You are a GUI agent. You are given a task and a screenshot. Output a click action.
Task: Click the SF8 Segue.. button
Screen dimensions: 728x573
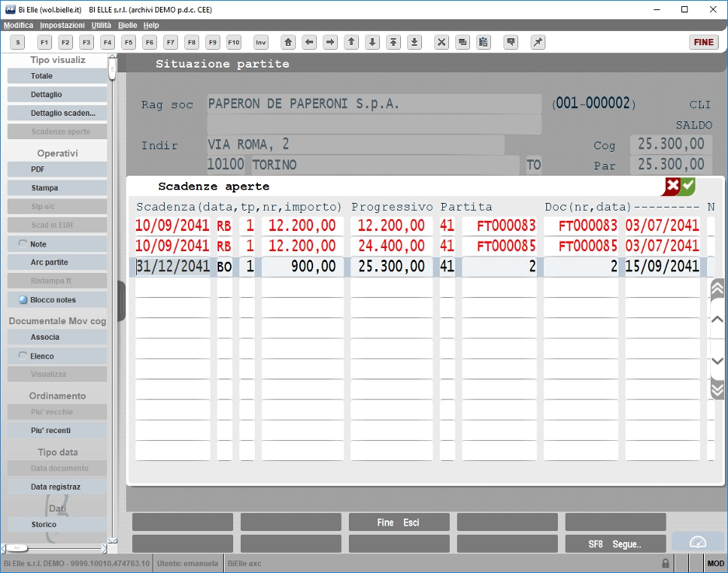(615, 544)
